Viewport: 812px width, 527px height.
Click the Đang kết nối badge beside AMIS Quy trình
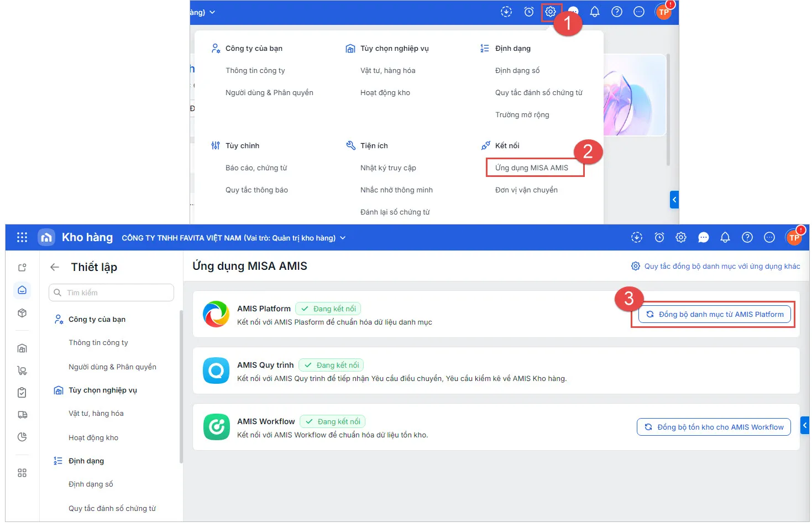tap(331, 365)
